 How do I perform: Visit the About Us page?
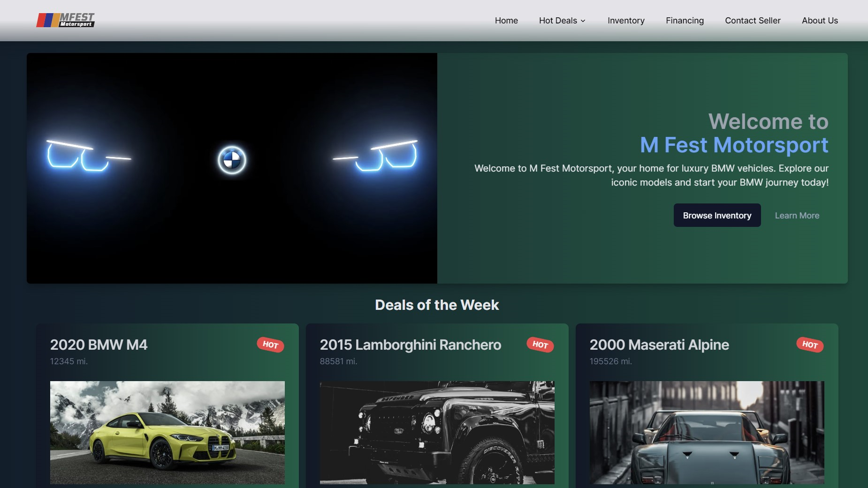[820, 21]
